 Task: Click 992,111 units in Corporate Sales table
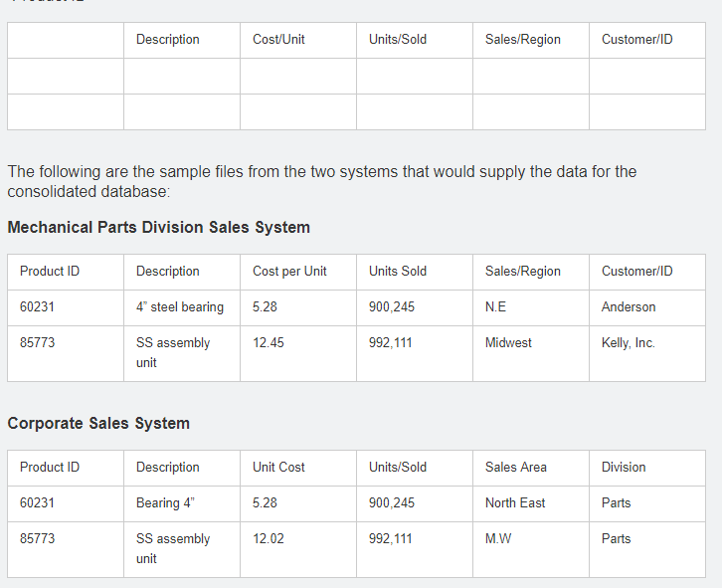coord(390,539)
